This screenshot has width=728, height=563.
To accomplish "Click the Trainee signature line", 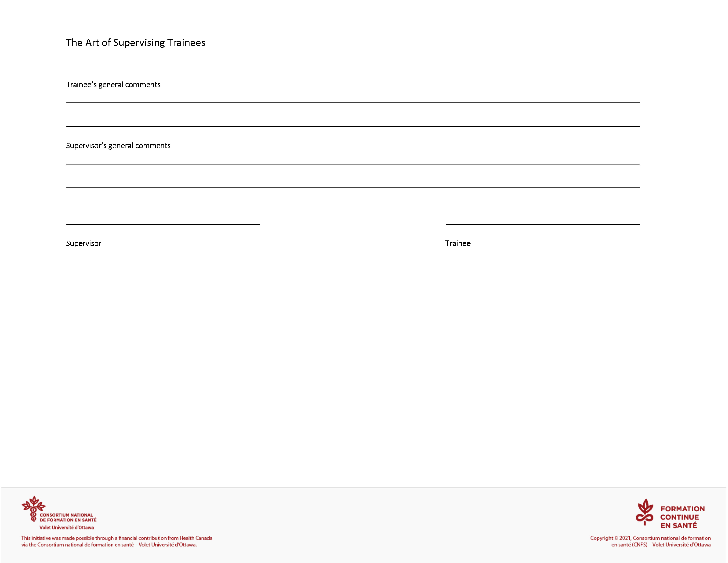I will pos(542,223).
